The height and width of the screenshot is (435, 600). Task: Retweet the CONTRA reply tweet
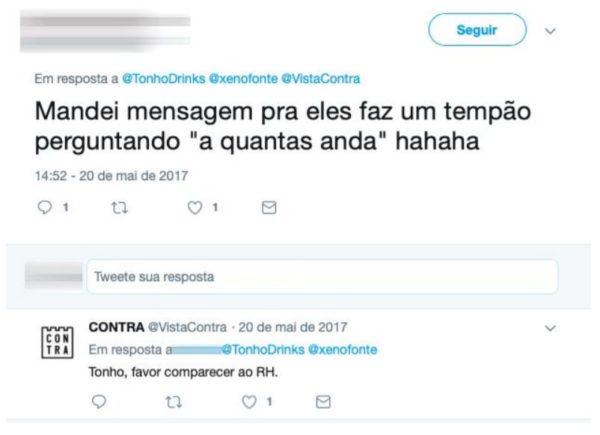click(x=174, y=402)
